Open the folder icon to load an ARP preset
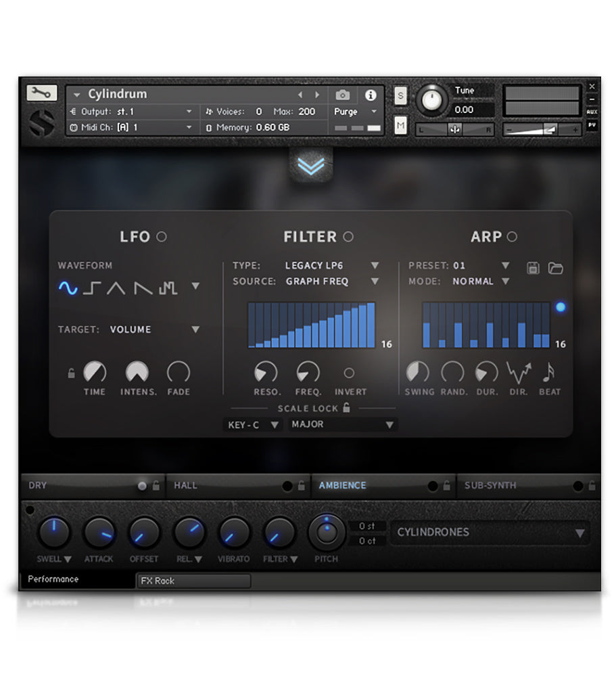The width and height of the screenshot is (616, 678). click(555, 268)
